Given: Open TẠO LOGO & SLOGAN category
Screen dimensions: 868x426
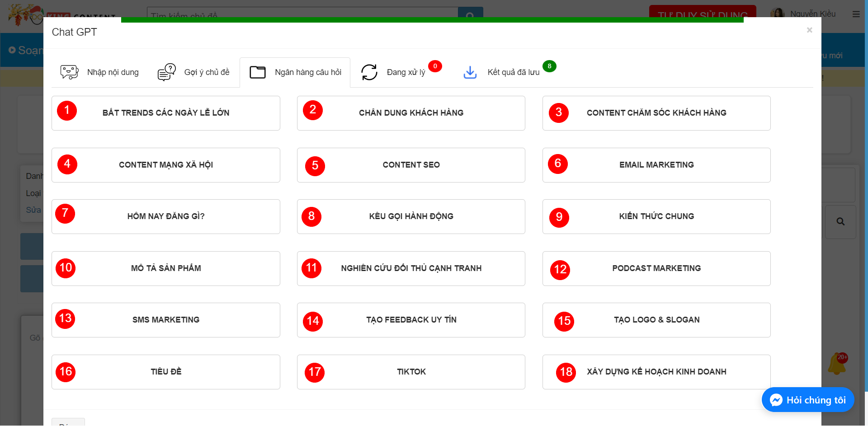Looking at the screenshot, I should tap(656, 320).
